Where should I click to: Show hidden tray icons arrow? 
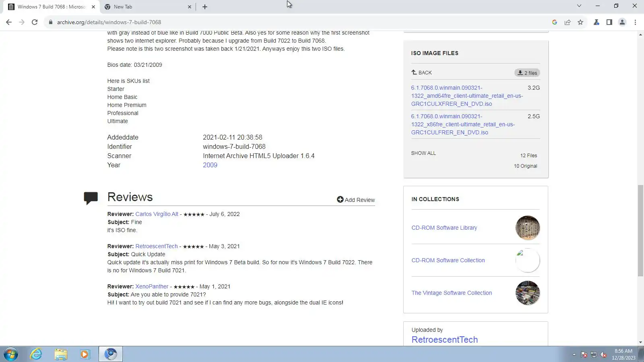574,354
